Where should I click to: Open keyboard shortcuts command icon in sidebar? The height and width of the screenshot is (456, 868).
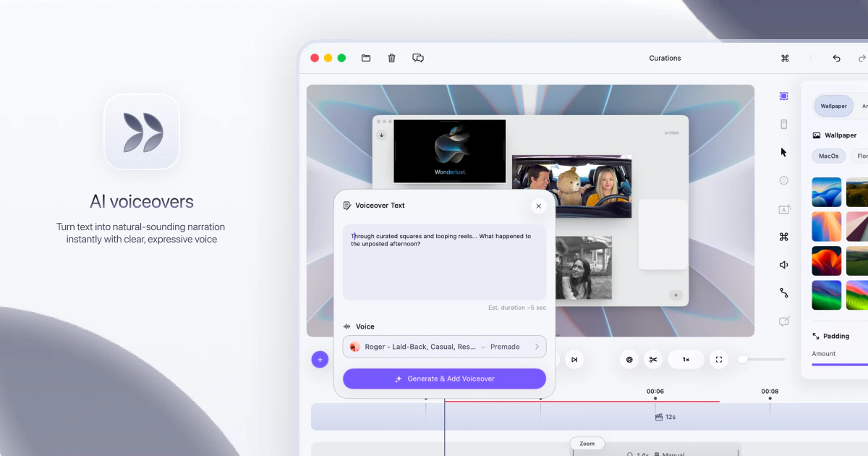click(783, 237)
